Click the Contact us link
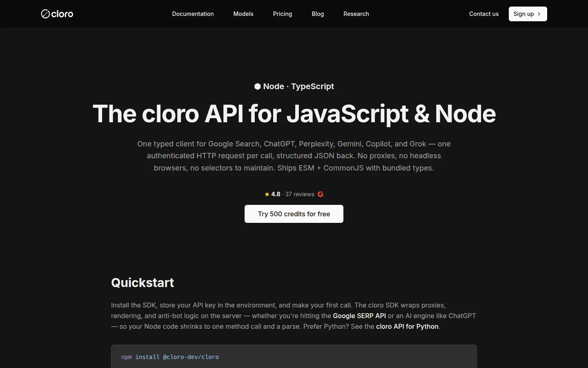The height and width of the screenshot is (368, 588). (484, 14)
